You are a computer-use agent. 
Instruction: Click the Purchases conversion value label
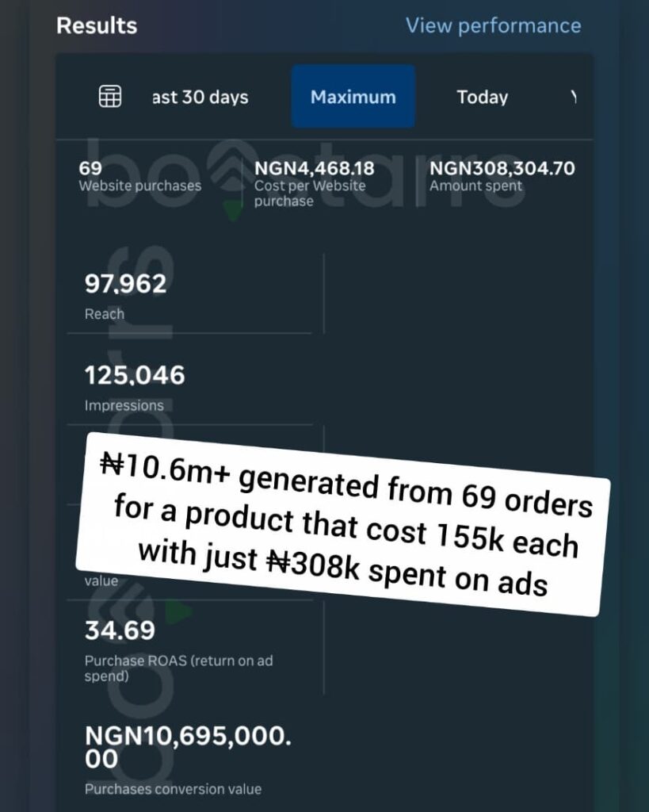(173, 789)
